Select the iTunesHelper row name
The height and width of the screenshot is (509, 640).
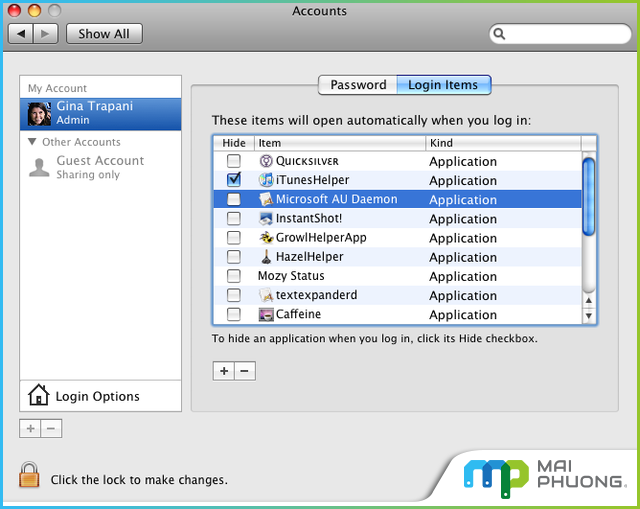tap(312, 180)
